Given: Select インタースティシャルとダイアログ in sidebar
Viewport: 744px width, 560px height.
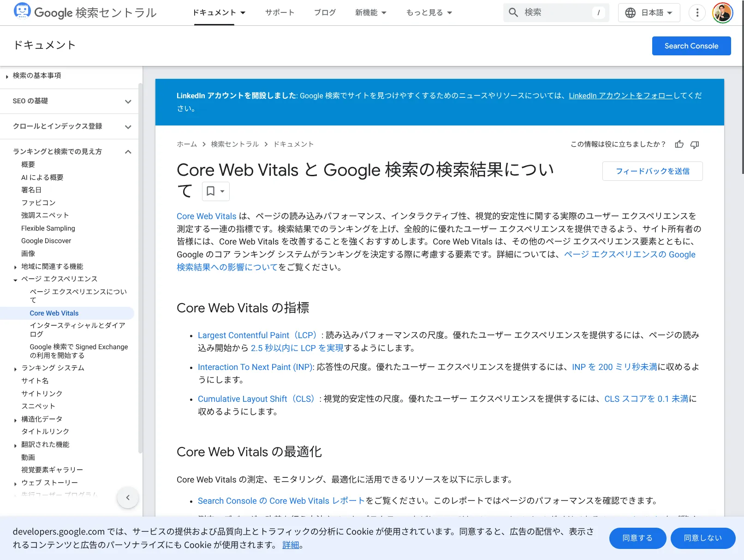Looking at the screenshot, I should (x=77, y=330).
